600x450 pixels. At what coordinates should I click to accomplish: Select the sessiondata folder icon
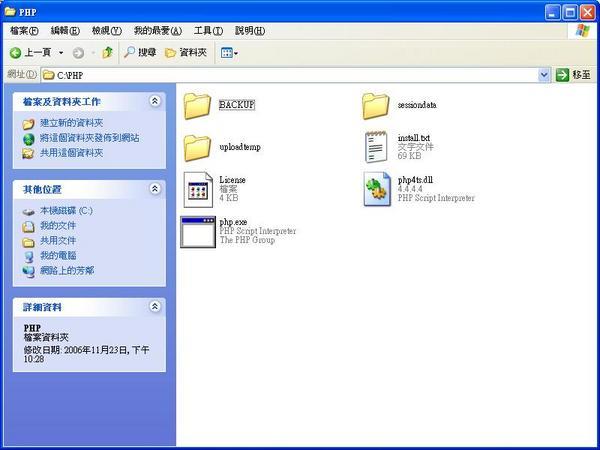point(376,106)
